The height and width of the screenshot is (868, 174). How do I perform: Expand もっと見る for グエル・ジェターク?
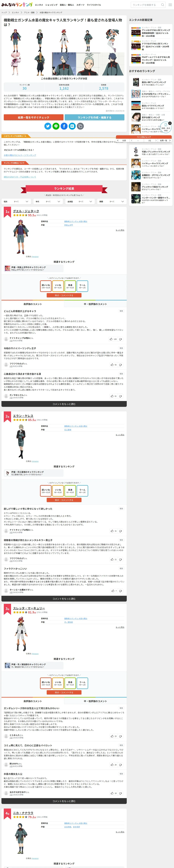120,230
